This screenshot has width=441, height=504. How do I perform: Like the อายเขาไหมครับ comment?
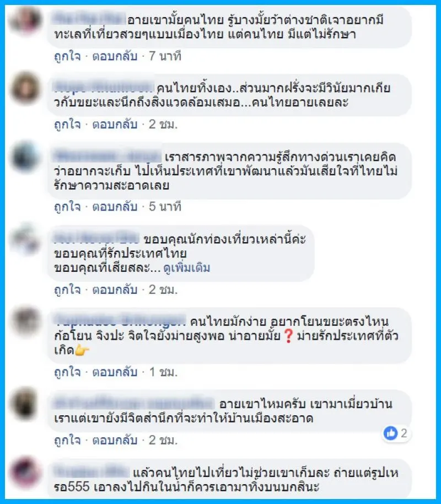coord(67,440)
